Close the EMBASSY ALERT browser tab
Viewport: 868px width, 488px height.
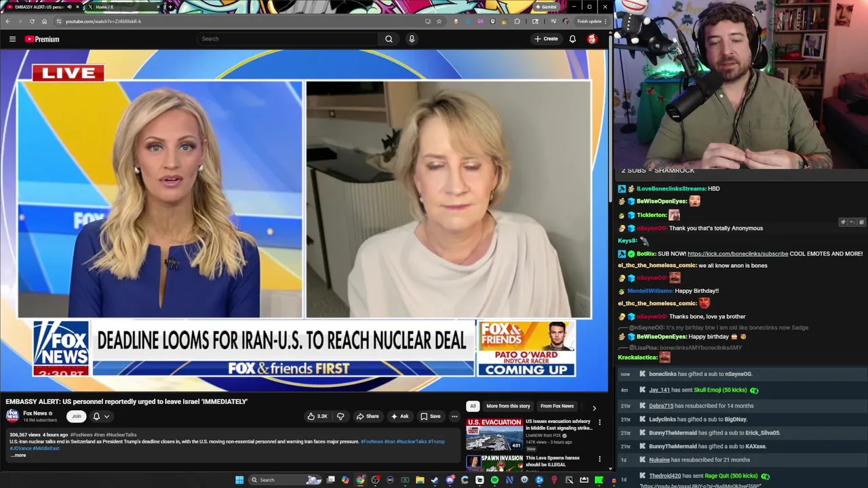pos(78,7)
